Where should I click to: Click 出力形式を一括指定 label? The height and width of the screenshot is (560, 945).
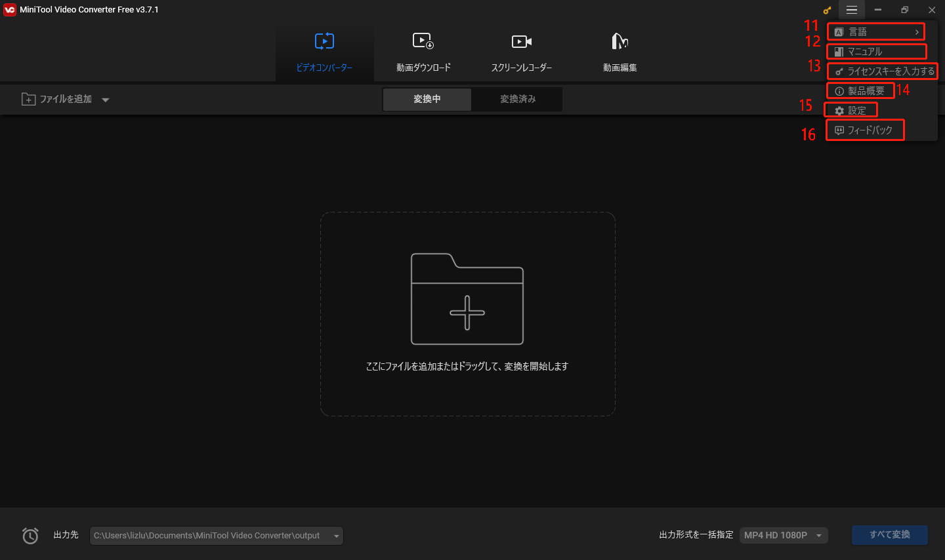tap(696, 535)
